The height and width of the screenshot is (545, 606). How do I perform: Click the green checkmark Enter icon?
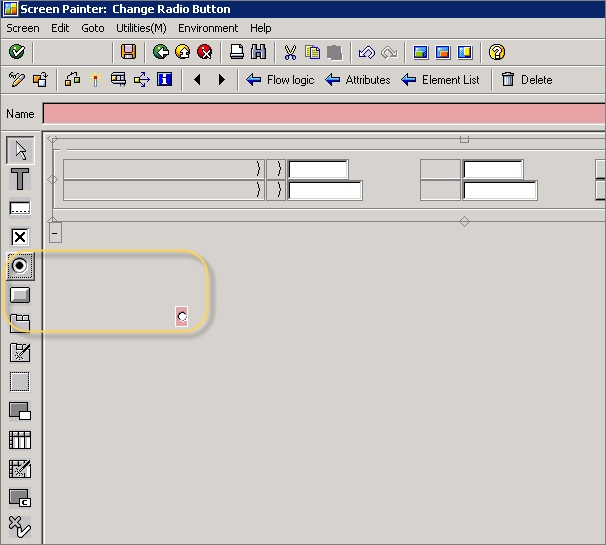[17, 51]
